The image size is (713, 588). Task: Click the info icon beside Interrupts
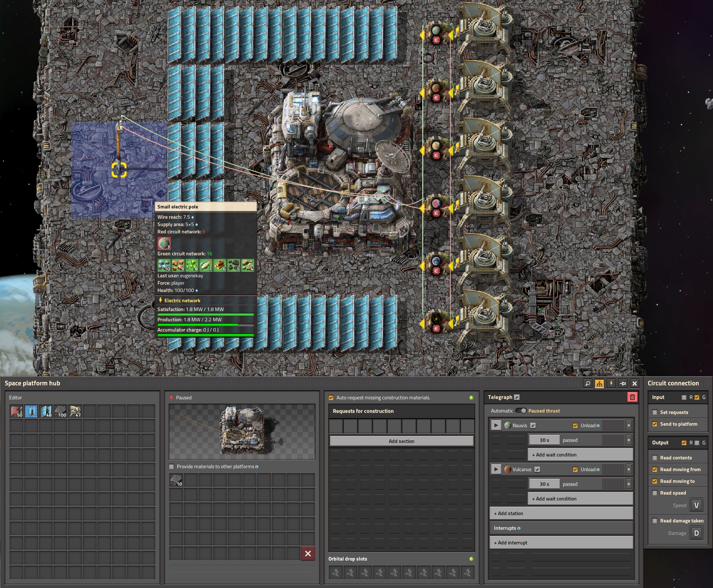pos(519,528)
